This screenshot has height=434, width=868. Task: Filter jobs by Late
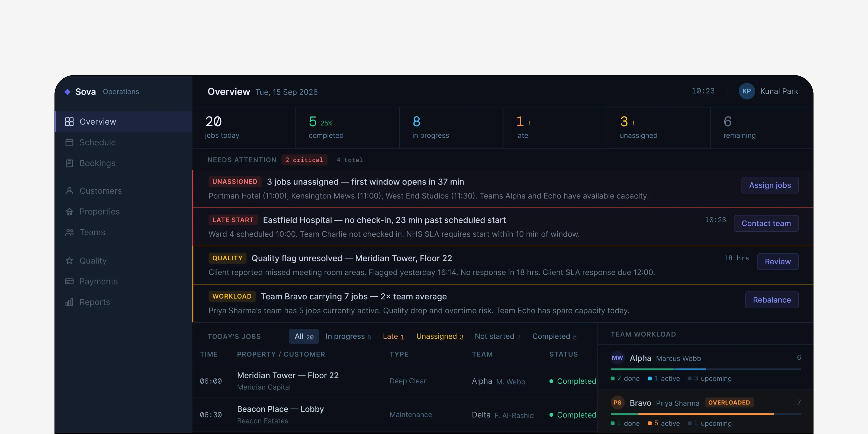393,336
